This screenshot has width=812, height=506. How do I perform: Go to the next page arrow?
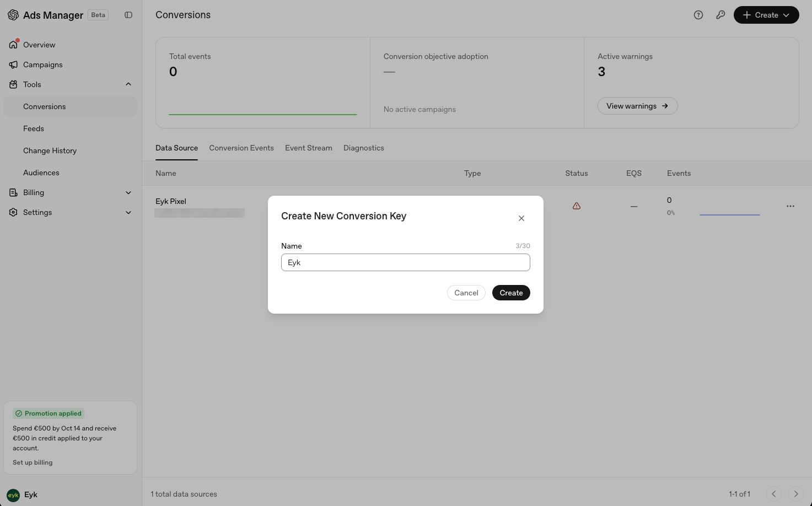796,494
